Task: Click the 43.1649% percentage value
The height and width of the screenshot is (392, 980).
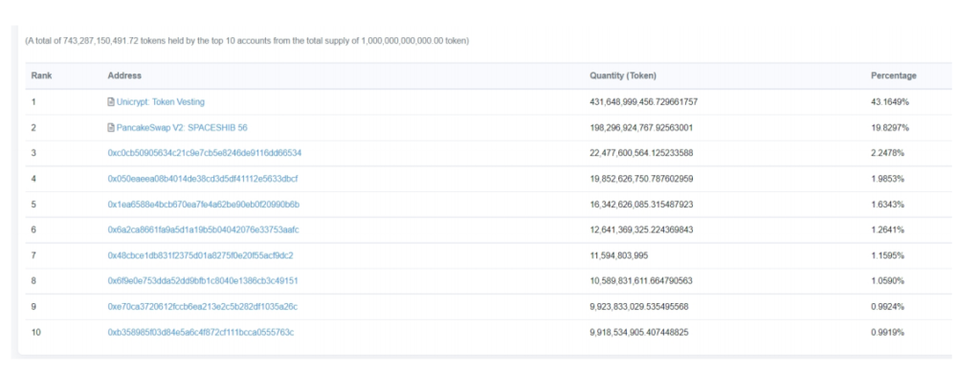Action: tap(890, 101)
